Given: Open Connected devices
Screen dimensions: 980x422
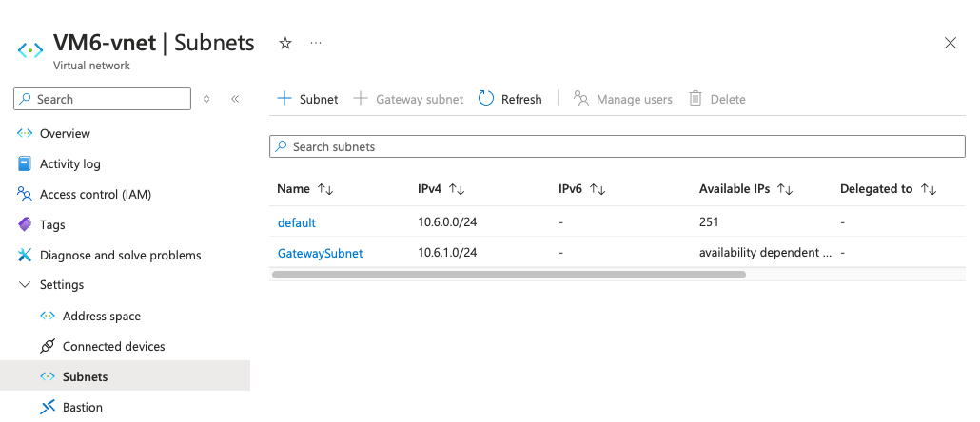Looking at the screenshot, I should click(x=114, y=347).
